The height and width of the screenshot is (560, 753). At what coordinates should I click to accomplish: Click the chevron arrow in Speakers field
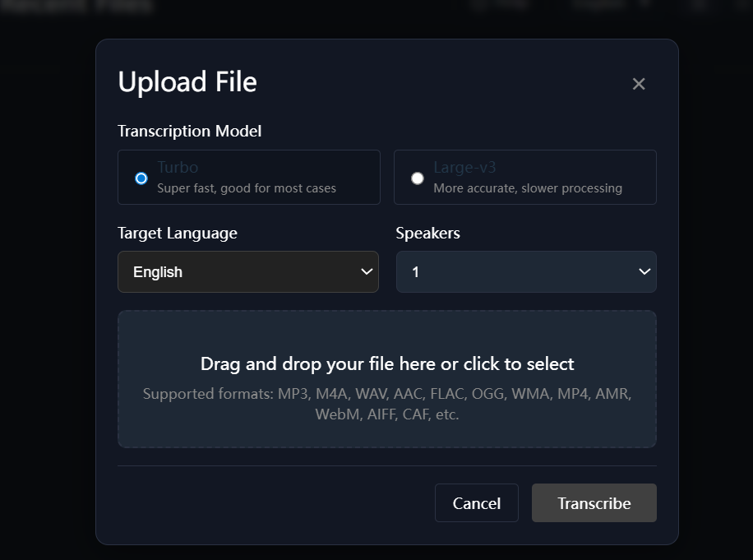pos(644,272)
